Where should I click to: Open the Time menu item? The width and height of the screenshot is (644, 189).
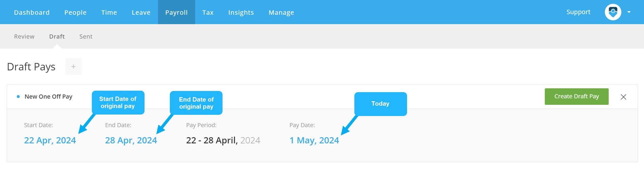[x=109, y=12]
